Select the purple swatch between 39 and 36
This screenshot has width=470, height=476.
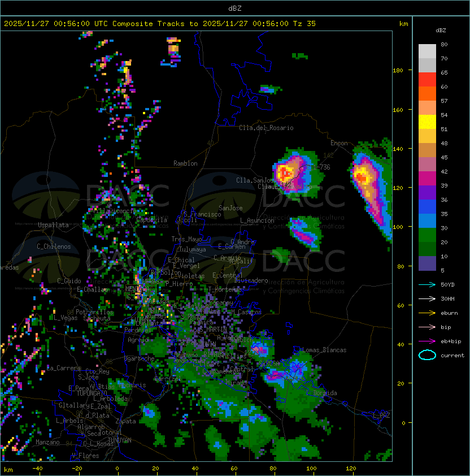tap(427, 192)
